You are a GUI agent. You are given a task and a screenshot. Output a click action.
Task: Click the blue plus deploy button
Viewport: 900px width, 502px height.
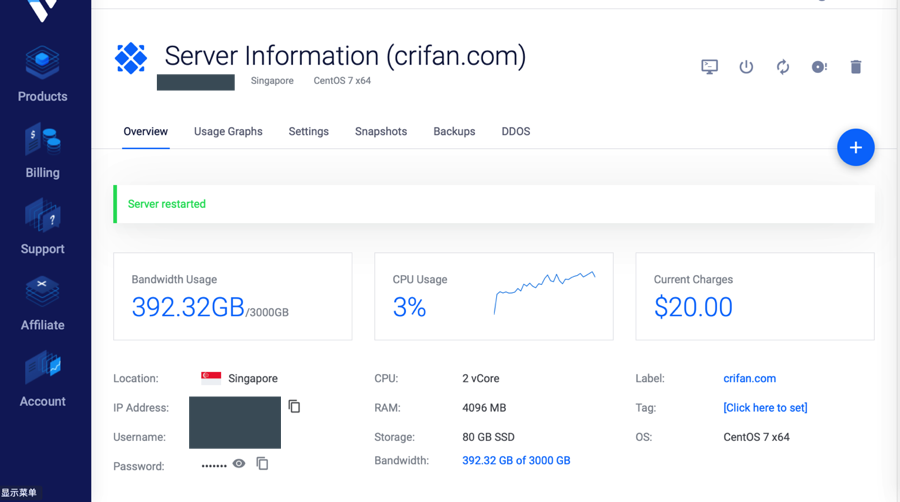click(855, 148)
